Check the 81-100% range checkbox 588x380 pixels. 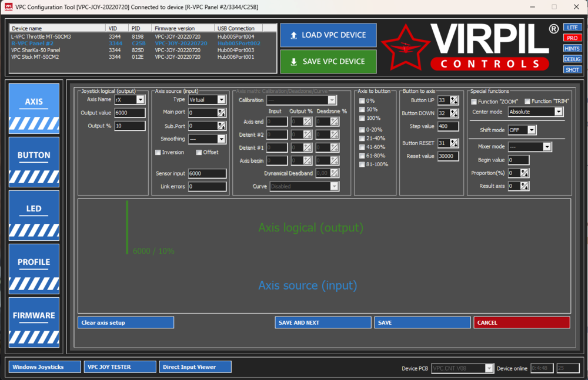pyautogui.click(x=362, y=164)
